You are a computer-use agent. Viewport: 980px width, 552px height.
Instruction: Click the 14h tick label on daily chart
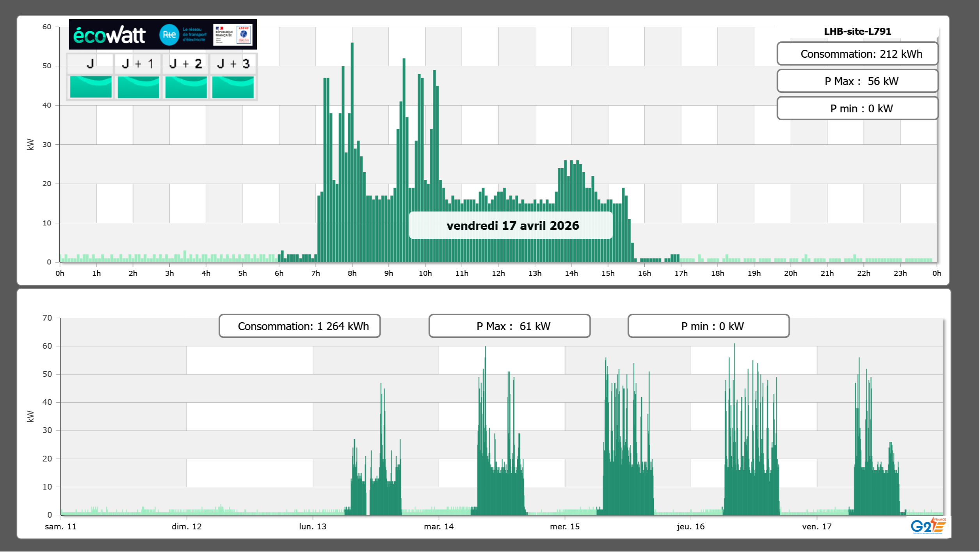pyautogui.click(x=571, y=273)
